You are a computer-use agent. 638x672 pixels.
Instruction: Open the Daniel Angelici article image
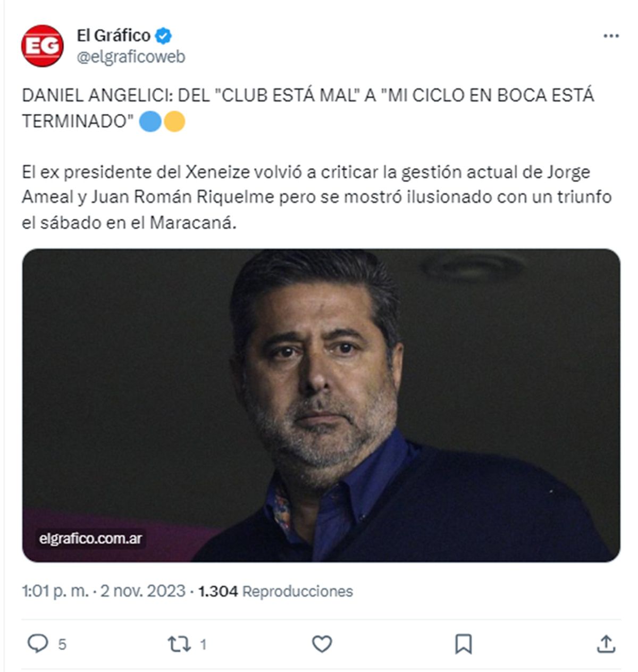point(321,405)
